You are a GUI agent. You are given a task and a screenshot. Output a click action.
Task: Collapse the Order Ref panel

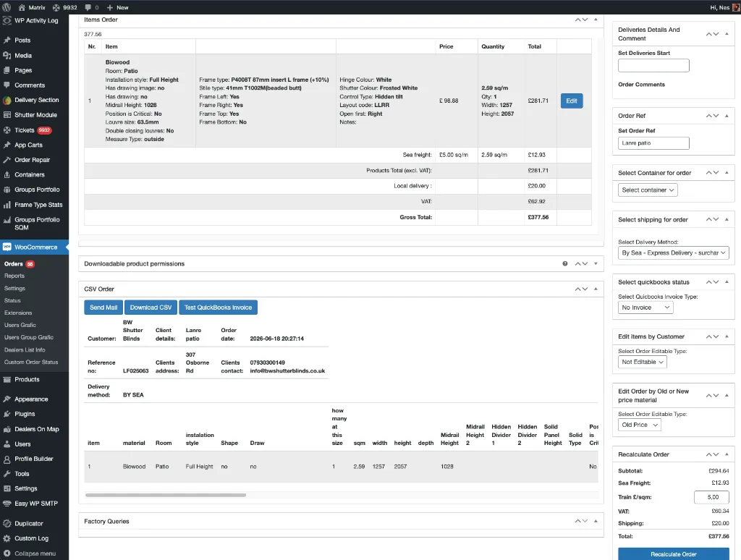(727, 116)
